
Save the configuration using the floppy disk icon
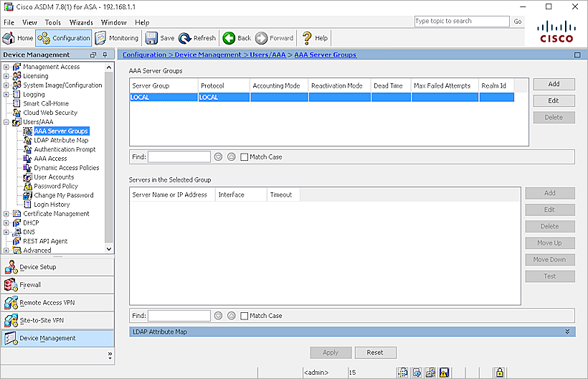click(152, 38)
